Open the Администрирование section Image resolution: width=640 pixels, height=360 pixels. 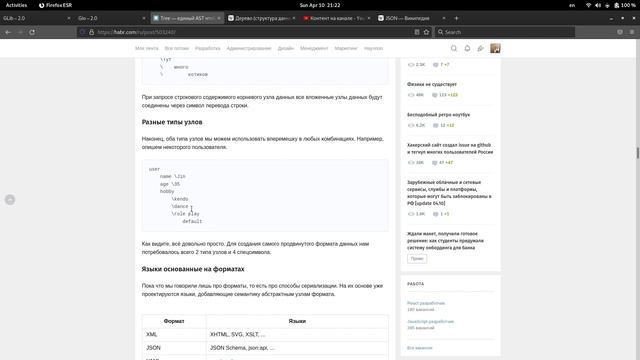(x=249, y=48)
